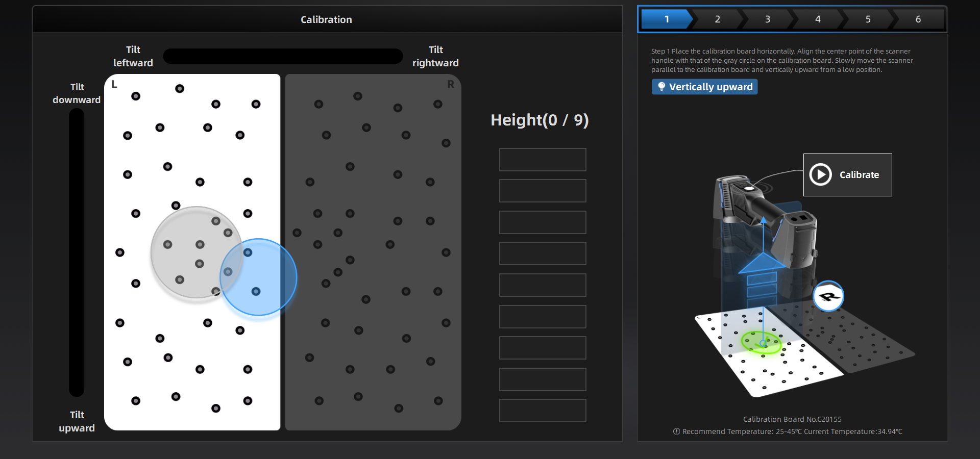The image size is (980, 459).
Task: Go to calibration step 2
Action: point(717,19)
